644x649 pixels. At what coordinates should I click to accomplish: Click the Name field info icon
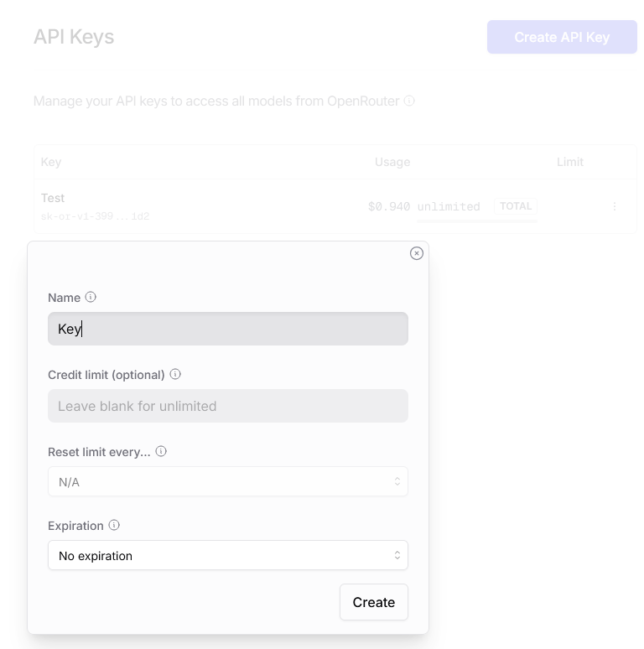pyautogui.click(x=91, y=297)
